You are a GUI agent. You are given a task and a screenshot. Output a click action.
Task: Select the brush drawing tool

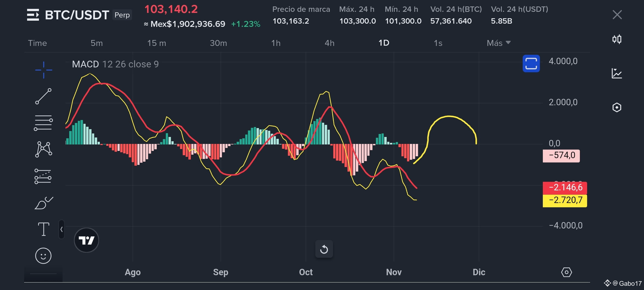coord(44,203)
